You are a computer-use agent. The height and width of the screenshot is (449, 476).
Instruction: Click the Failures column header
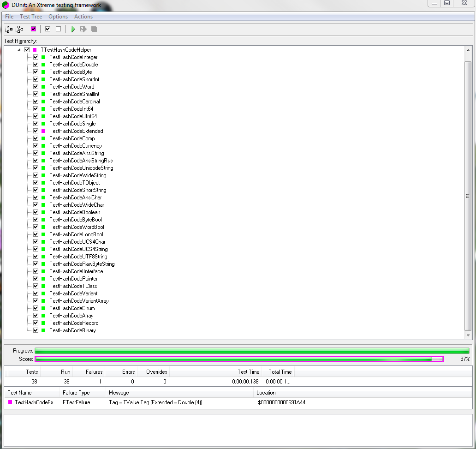point(89,372)
